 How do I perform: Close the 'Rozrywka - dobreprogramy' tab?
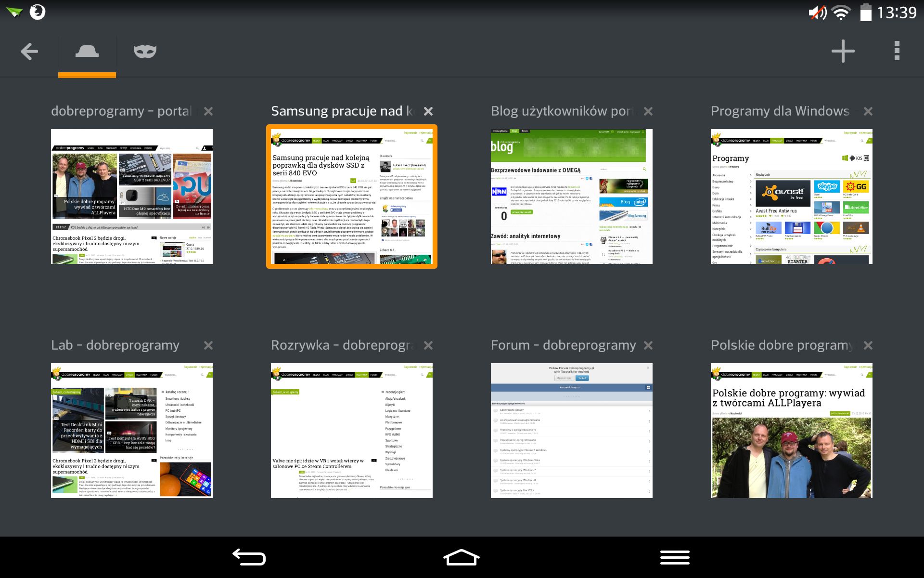(x=428, y=345)
